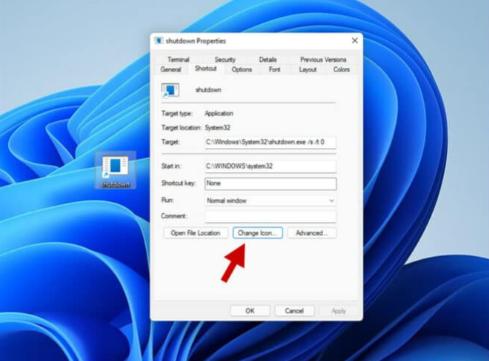Select the shutdown shortcut icon on desktop
The width and height of the screenshot is (489, 361).
click(x=116, y=170)
